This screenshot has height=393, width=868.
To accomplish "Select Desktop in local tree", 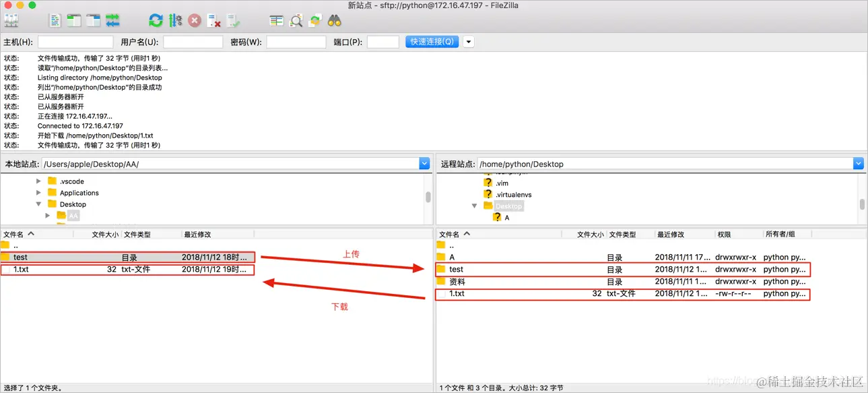I will click(73, 204).
